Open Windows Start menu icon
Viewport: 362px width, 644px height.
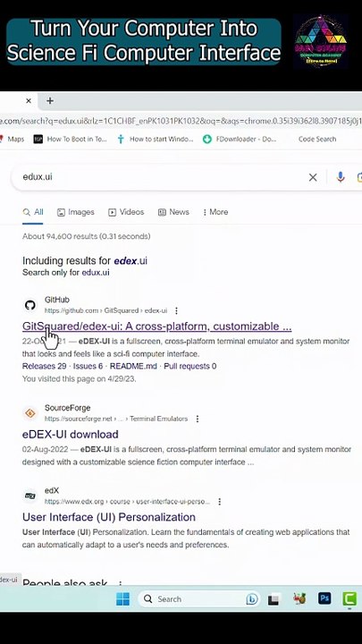point(122,598)
